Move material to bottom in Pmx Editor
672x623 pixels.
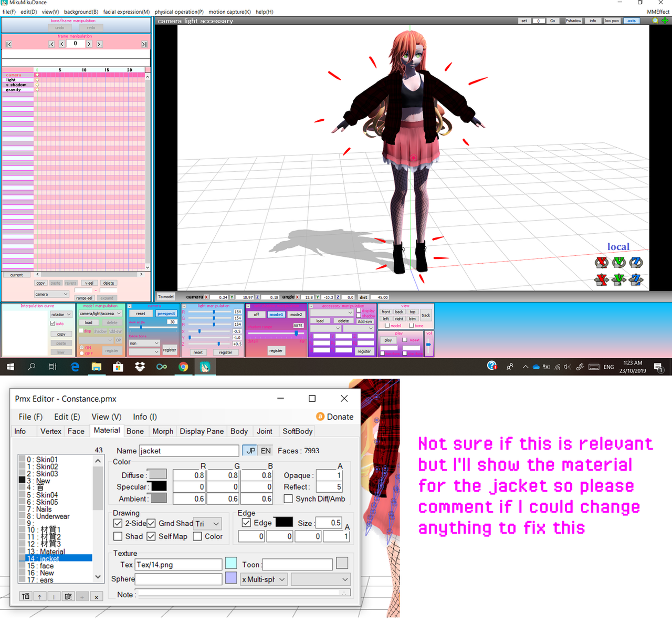68,597
